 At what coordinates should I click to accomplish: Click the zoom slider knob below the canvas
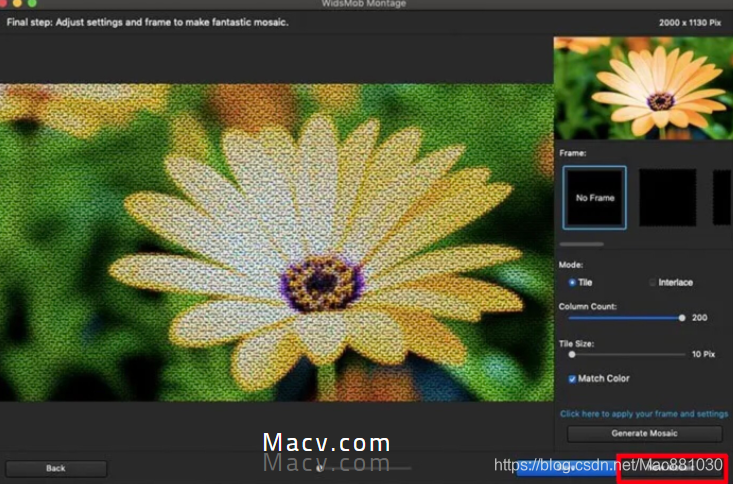[320, 468]
